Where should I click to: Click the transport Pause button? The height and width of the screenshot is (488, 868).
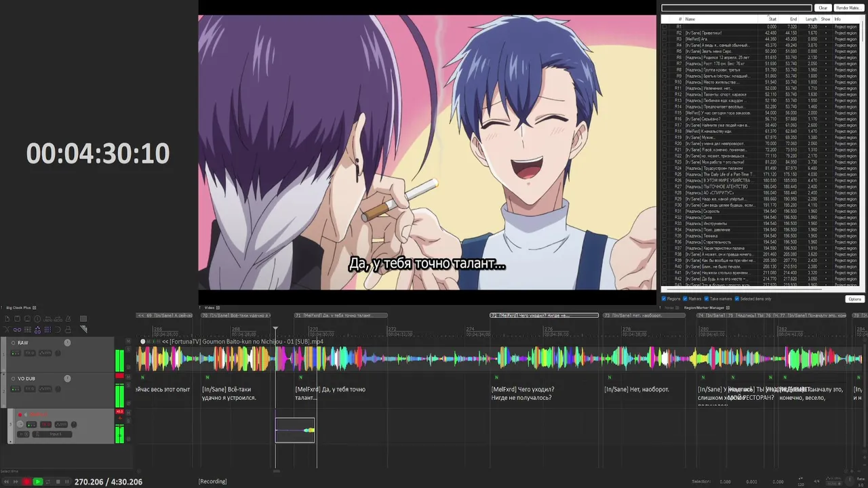[67, 481]
